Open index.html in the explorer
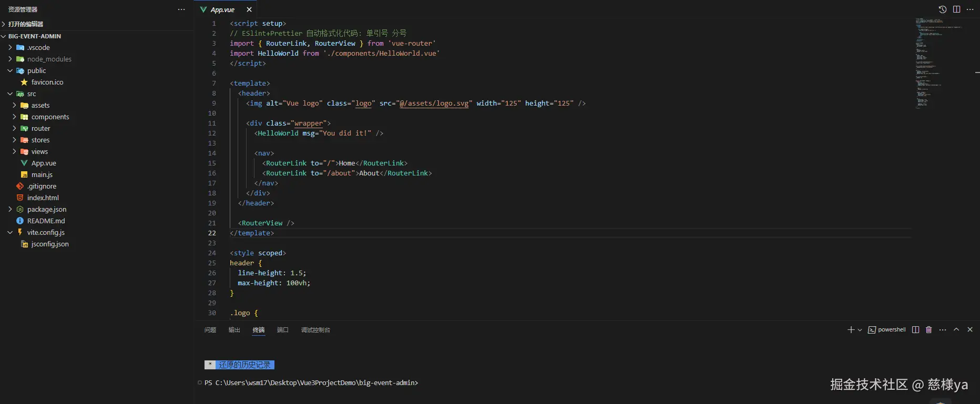 tap(97, 198)
